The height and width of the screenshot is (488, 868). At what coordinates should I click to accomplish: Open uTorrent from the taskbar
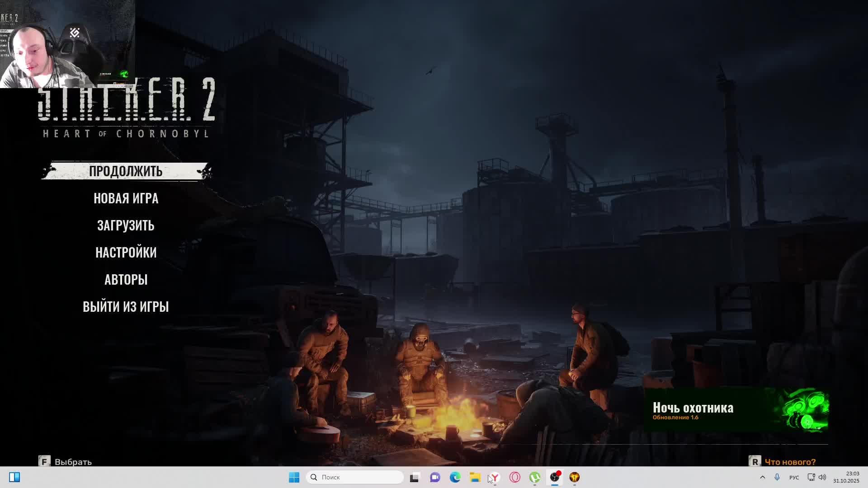534,477
